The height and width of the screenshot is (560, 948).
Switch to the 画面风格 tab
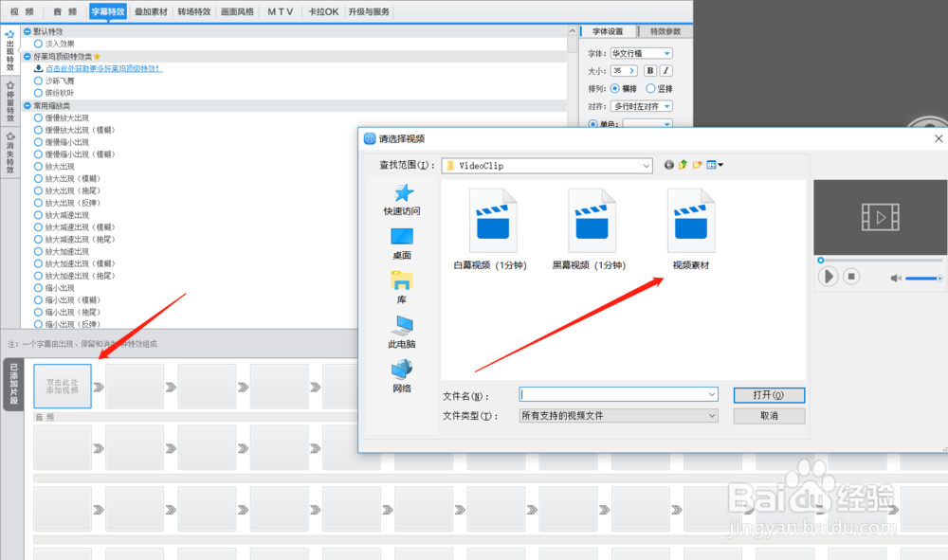238,11
